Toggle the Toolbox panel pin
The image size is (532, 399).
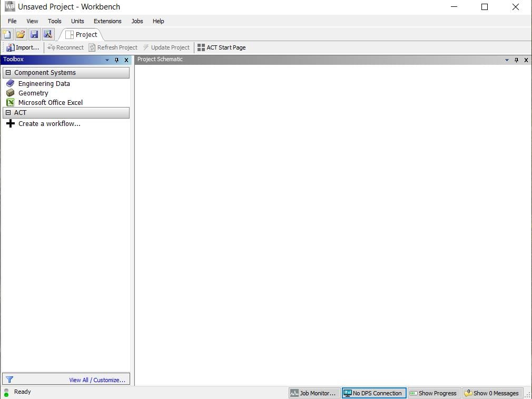[x=117, y=60]
